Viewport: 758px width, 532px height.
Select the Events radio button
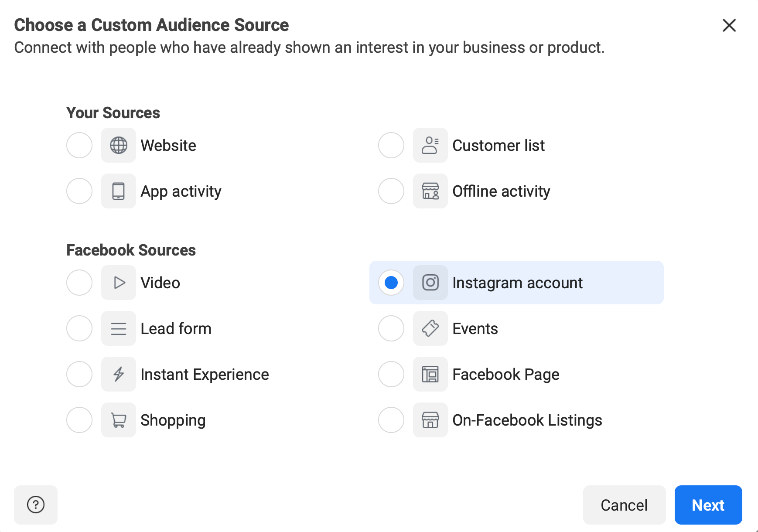click(x=391, y=328)
